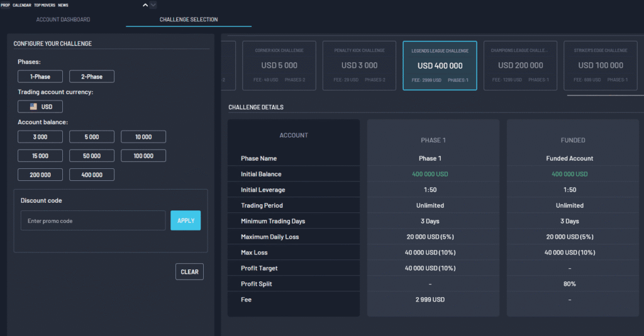
Task: Switch to the Challenge Selection tab
Action: 189,19
